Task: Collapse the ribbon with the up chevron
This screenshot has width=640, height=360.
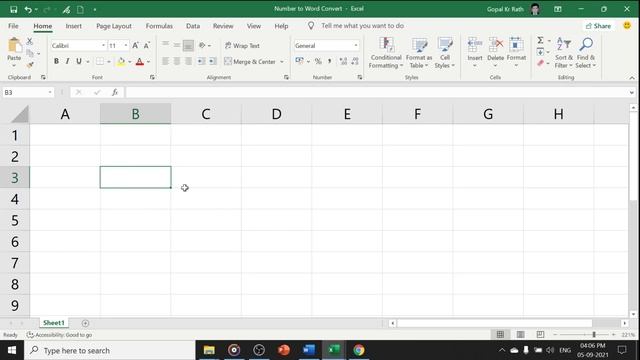Action: point(632,78)
